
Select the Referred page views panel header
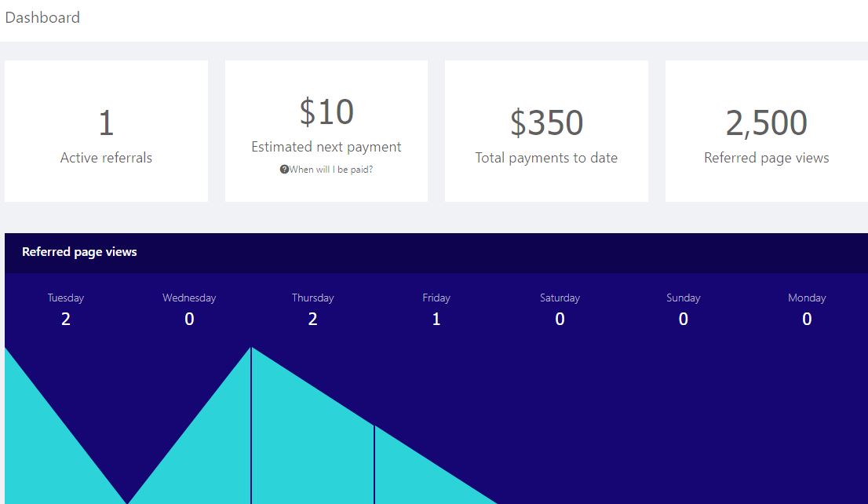(78, 252)
